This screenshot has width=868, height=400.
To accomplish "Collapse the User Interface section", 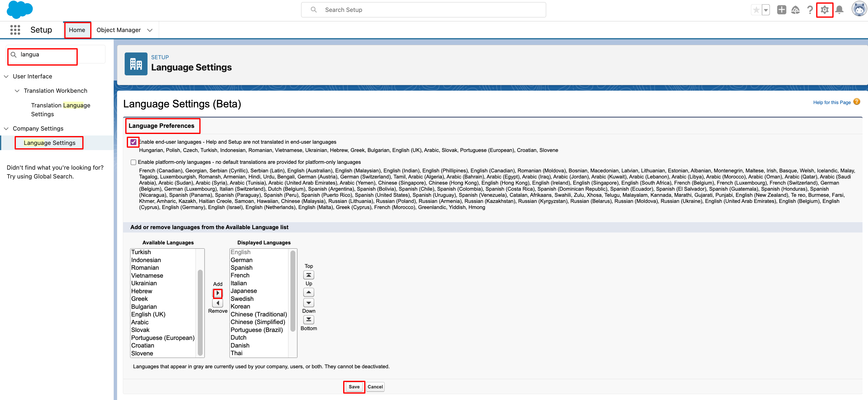I will (6, 77).
